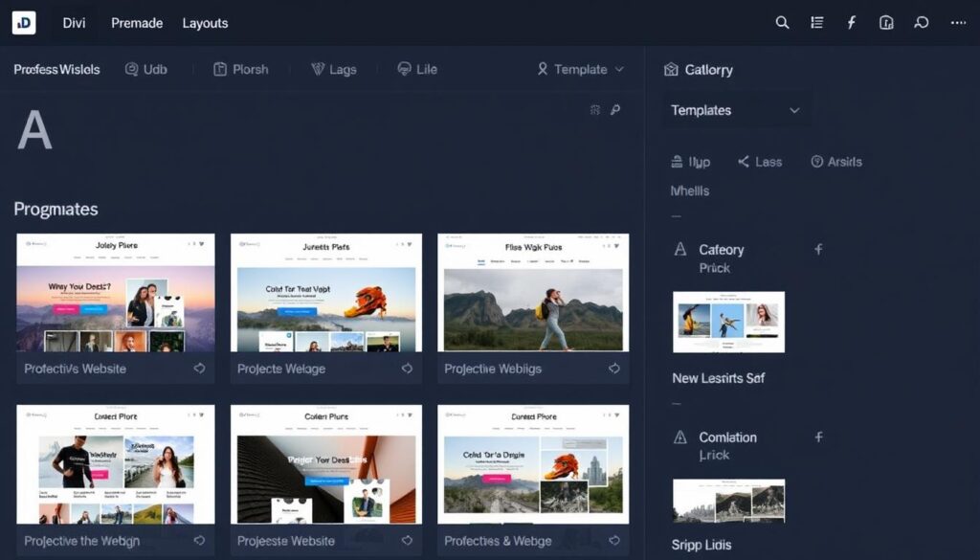The image size is (980, 560).
Task: Switch to the Layouts tab
Action: coord(205,23)
